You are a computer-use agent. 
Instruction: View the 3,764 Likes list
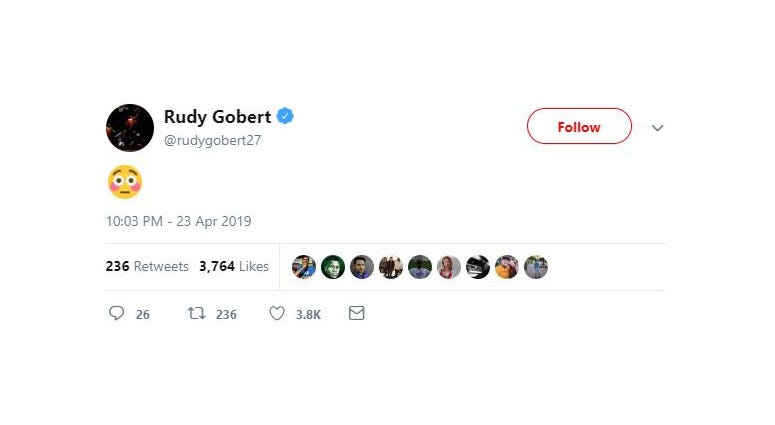pos(234,266)
